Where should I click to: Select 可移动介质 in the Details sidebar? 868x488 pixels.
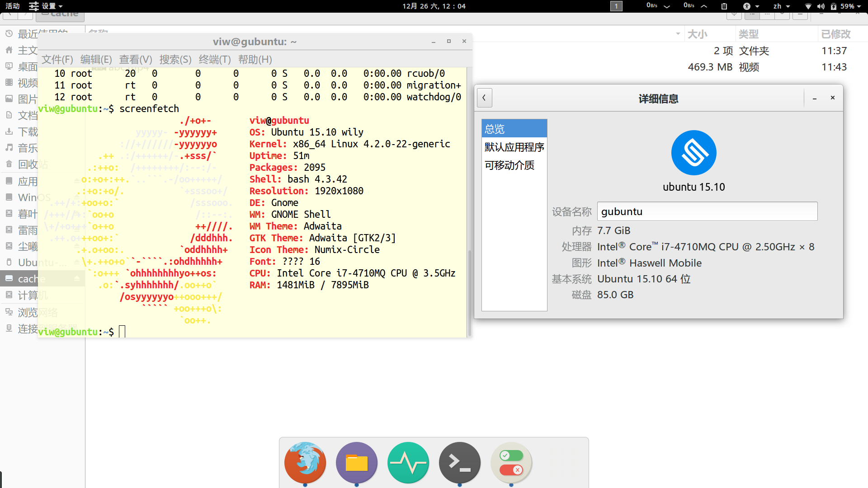point(509,165)
